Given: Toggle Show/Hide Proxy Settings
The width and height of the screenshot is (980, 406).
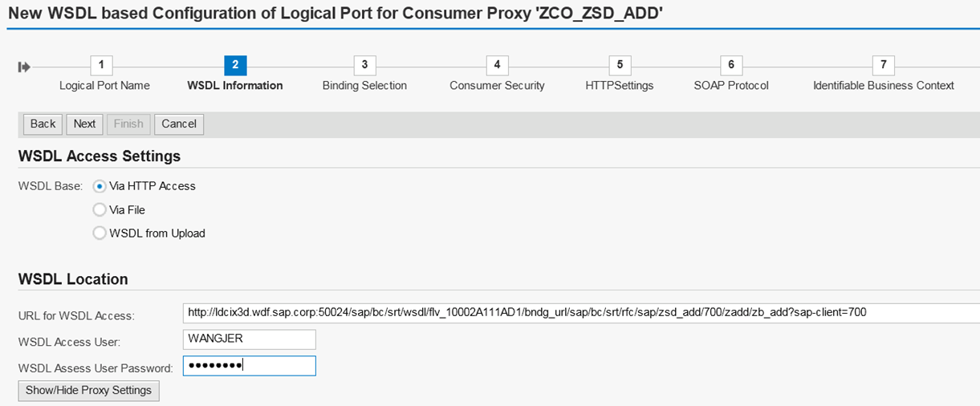Looking at the screenshot, I should pyautogui.click(x=88, y=391).
